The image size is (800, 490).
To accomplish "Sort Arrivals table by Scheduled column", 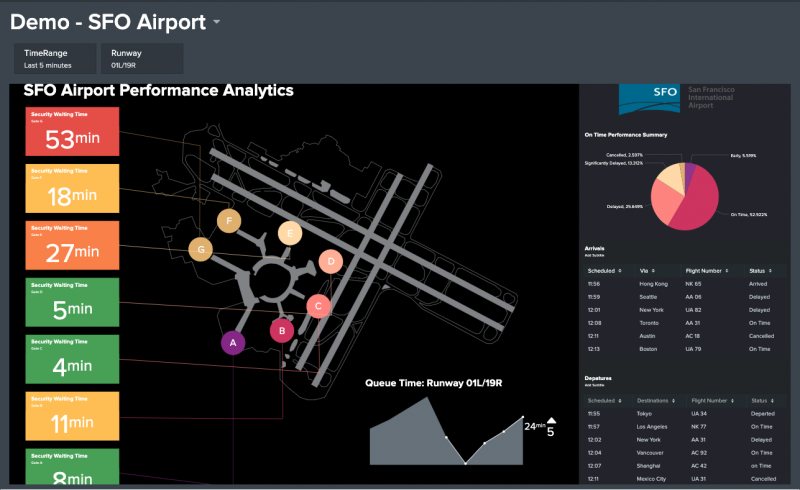I will pyautogui.click(x=605, y=271).
